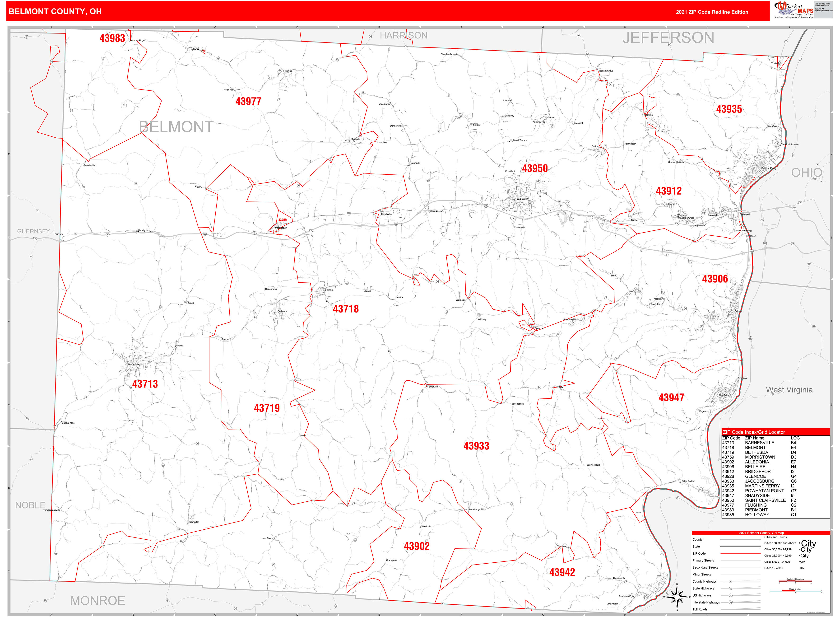This screenshot has width=840, height=617.
Task: Click the 2021 Belmont County, OH Map legend header
Action: tap(761, 533)
